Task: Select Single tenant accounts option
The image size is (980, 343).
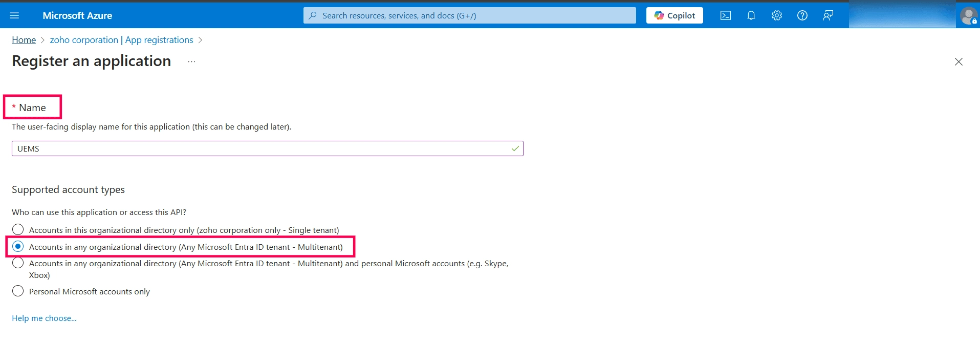Action: 18,229
